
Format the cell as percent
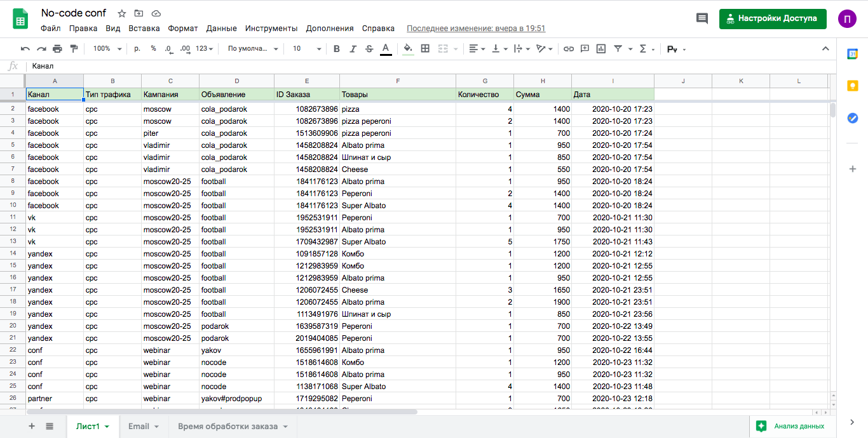tap(153, 49)
